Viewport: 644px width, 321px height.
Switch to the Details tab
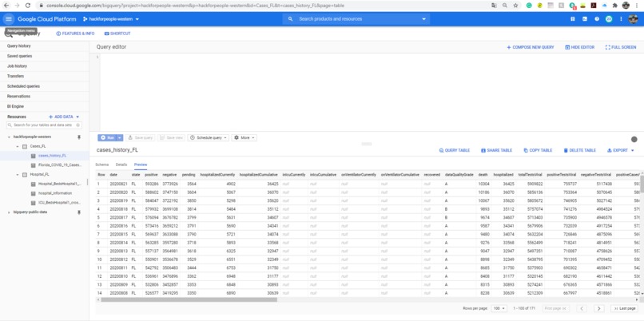(121, 164)
